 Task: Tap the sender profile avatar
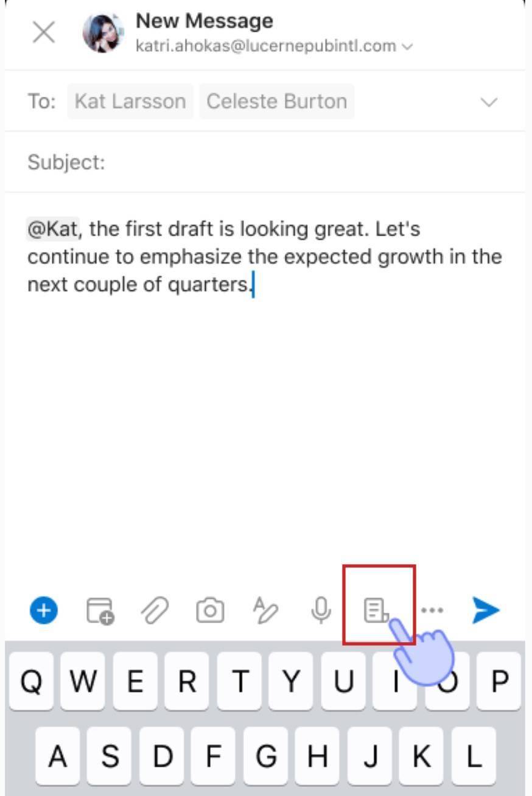tap(103, 32)
